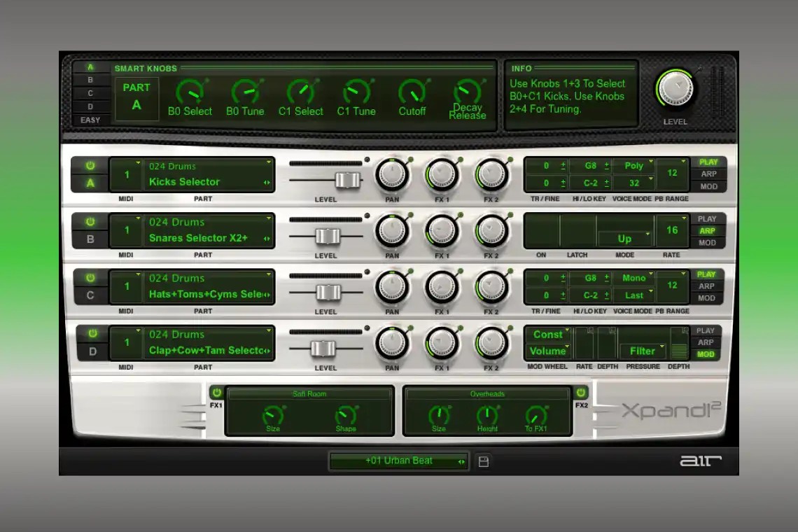Viewport: 798px width, 532px height.
Task: Open the +01 Urban Beat preset selector
Action: pos(398,461)
